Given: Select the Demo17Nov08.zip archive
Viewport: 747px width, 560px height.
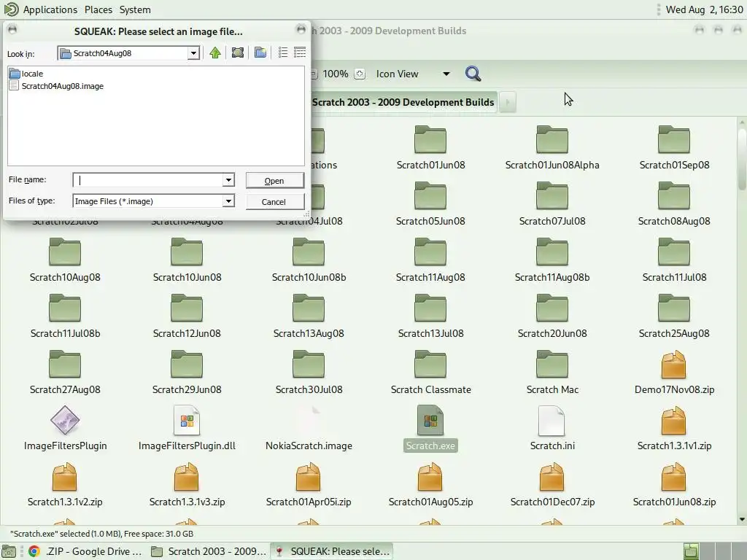Looking at the screenshot, I should 674,373.
